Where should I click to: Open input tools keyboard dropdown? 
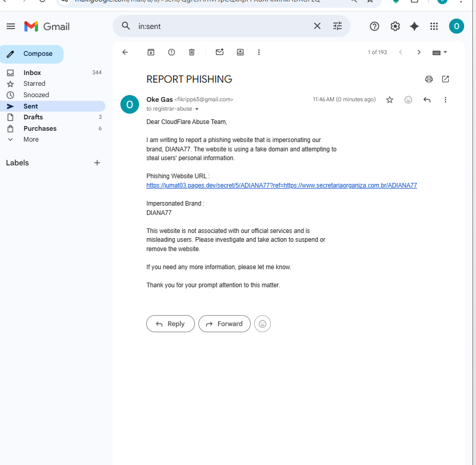[x=439, y=53]
